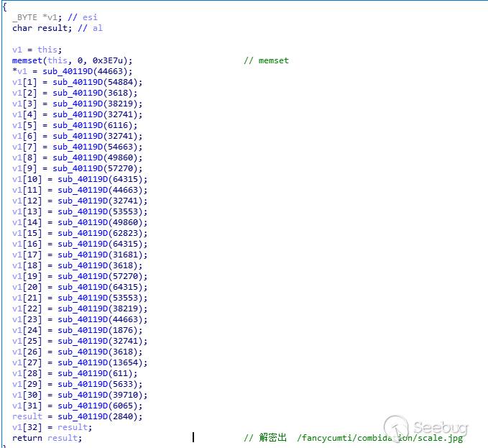Click the v1[11] assignment line
This screenshot has height=448, width=488.
click(x=80, y=191)
